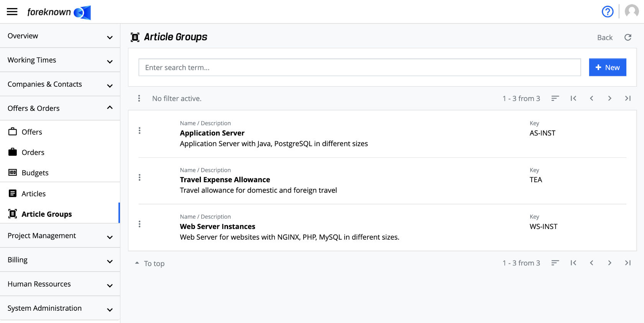
Task: Click the Back link
Action: 605,37
